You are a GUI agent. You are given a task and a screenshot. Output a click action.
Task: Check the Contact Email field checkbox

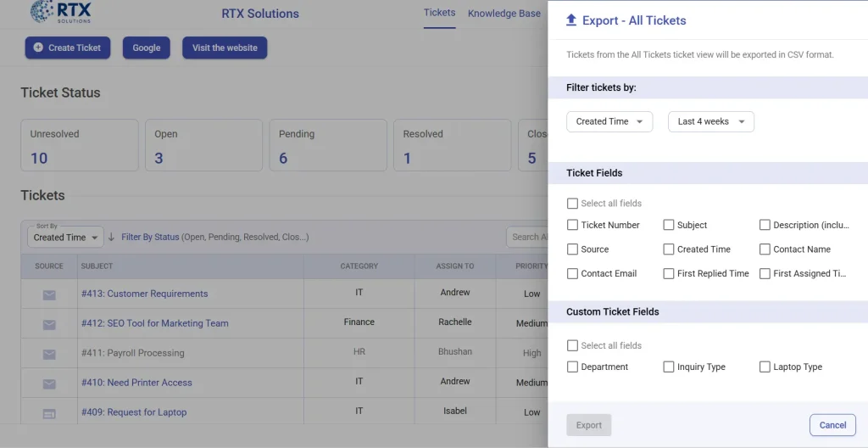(572, 273)
